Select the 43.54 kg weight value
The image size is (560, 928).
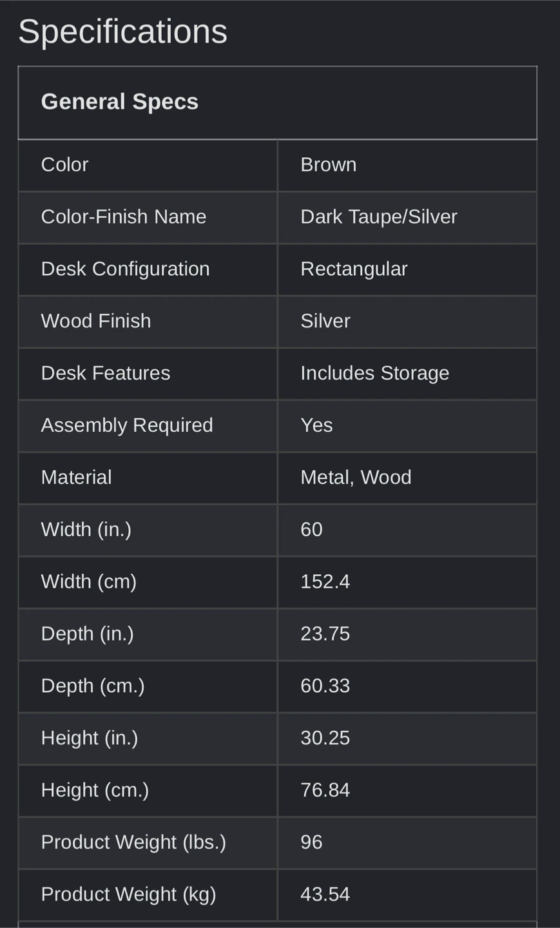pos(325,894)
